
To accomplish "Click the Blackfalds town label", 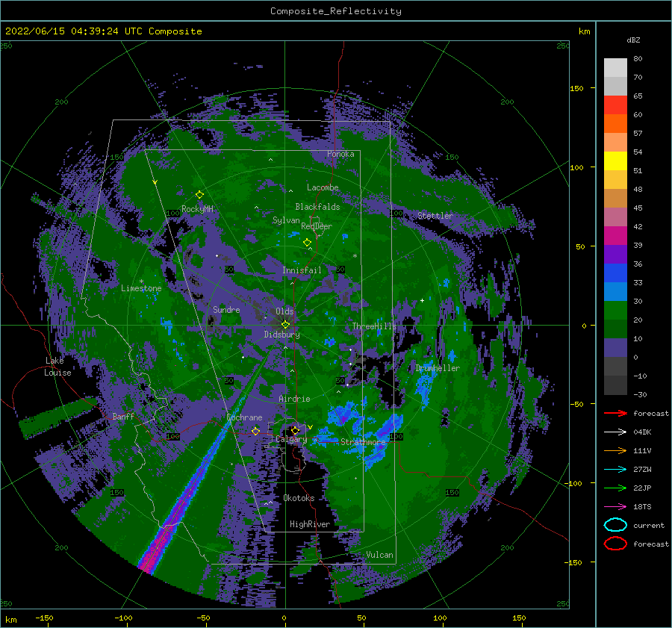I will pos(317,207).
